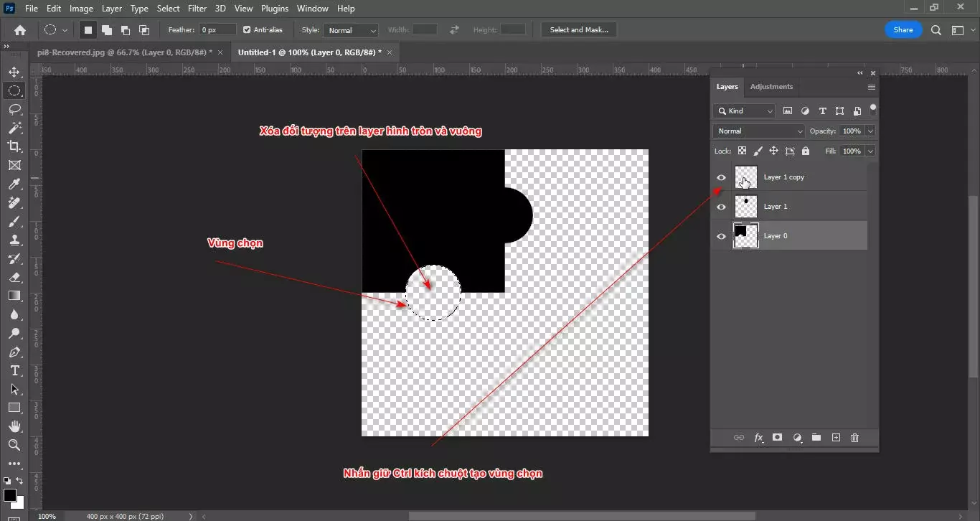Select the Type tool

pyautogui.click(x=14, y=371)
